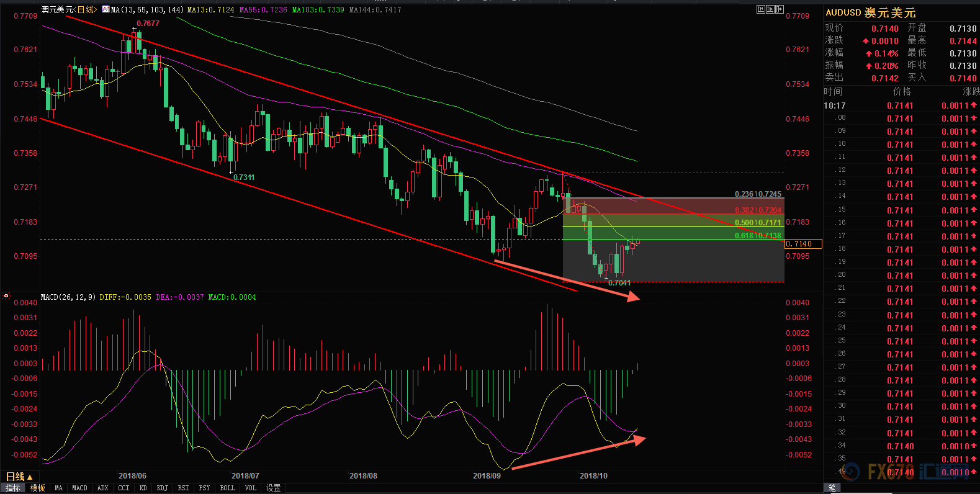Click the 开盘 value in quote panel
This screenshot has width=980, height=494.
[x=963, y=29]
